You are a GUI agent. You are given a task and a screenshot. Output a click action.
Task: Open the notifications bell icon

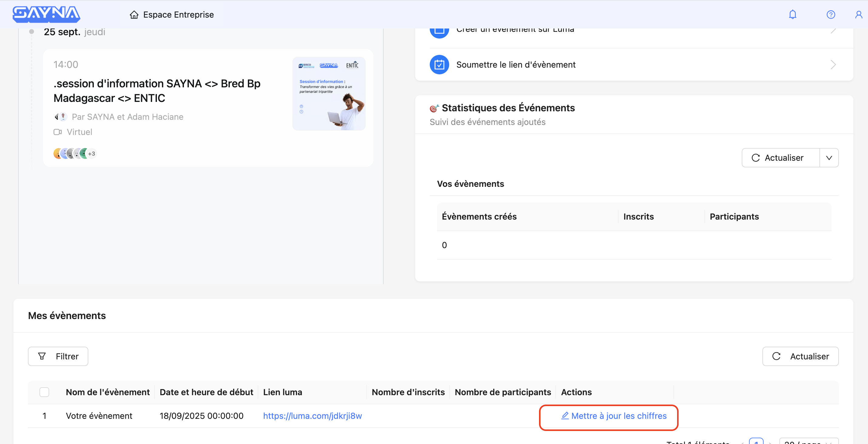(x=792, y=15)
